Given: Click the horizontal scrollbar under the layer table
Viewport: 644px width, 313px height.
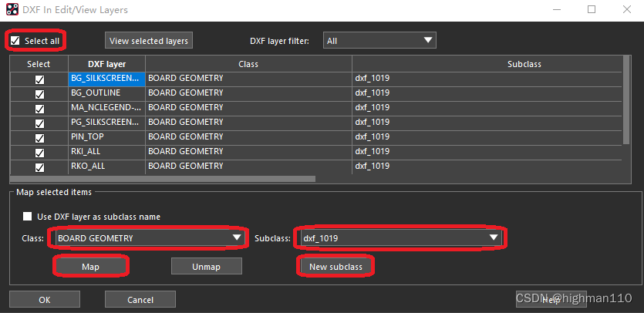Looking at the screenshot, I should pos(162,178).
